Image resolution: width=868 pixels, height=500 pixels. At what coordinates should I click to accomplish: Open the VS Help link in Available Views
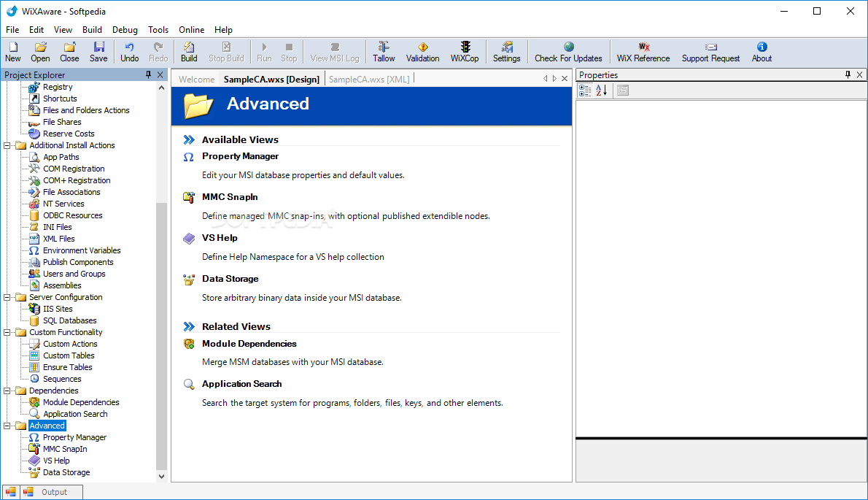pyautogui.click(x=220, y=237)
